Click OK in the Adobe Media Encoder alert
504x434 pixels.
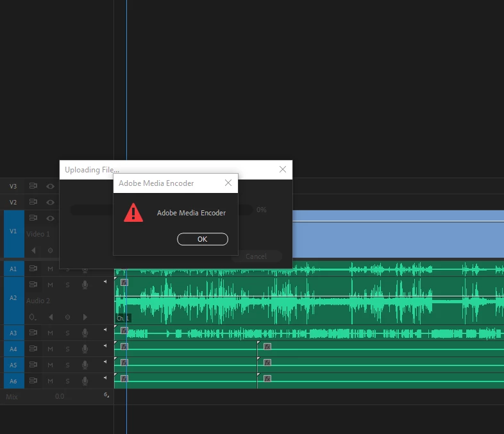[203, 239]
